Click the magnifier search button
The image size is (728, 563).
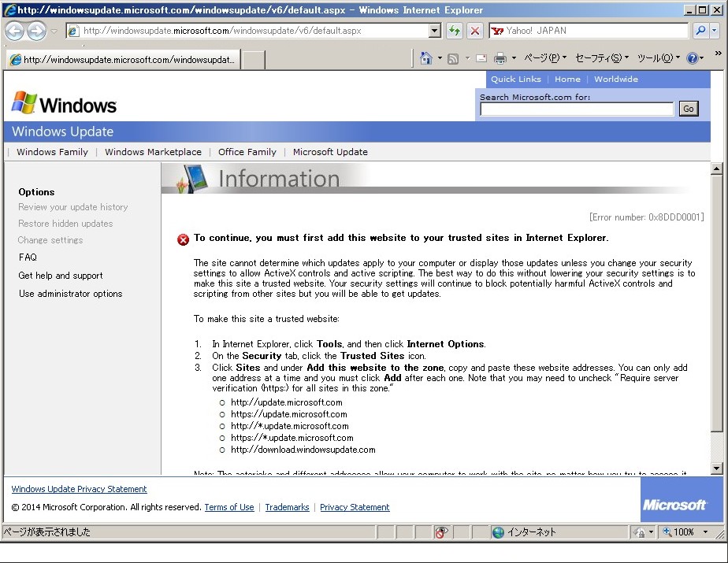(x=700, y=31)
